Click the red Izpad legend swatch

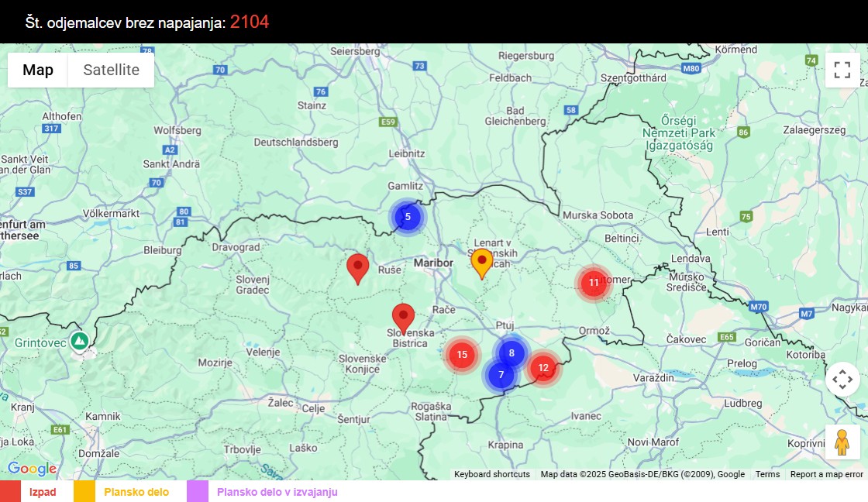[x=9, y=492]
